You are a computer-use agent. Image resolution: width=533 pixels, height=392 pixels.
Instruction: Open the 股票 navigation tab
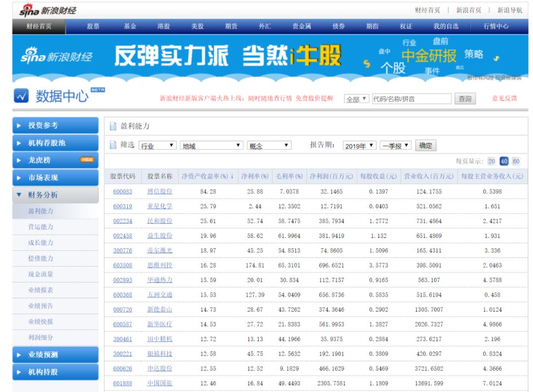pyautogui.click(x=93, y=26)
